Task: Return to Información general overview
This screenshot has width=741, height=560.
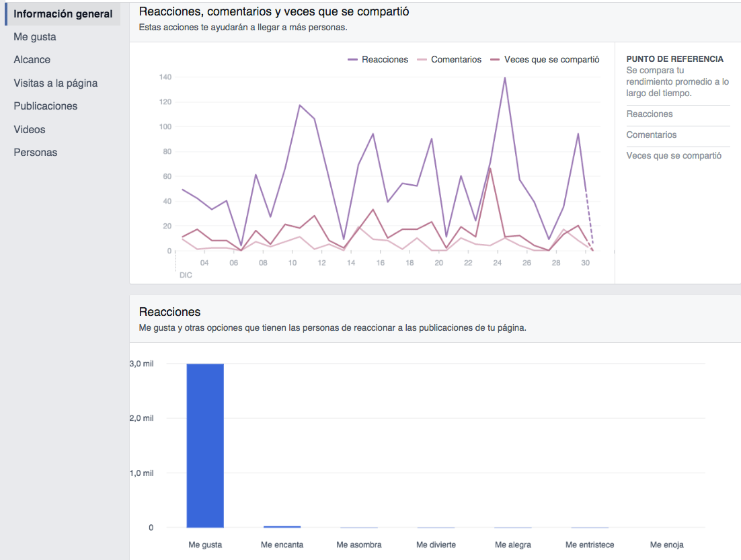Action: (63, 13)
